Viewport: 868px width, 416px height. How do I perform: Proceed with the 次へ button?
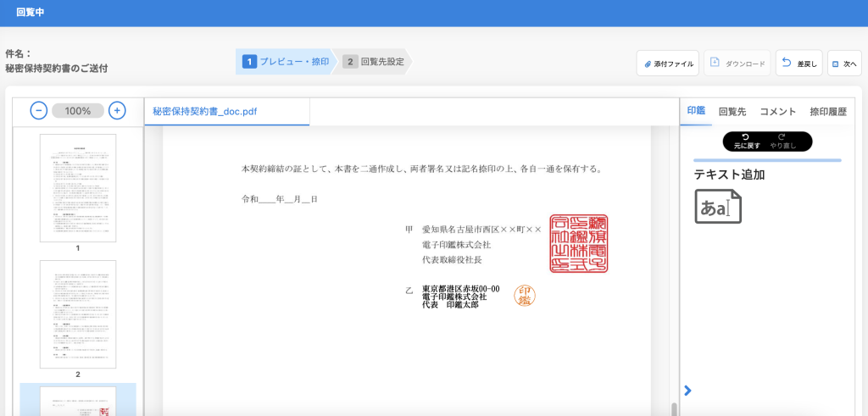coord(844,63)
